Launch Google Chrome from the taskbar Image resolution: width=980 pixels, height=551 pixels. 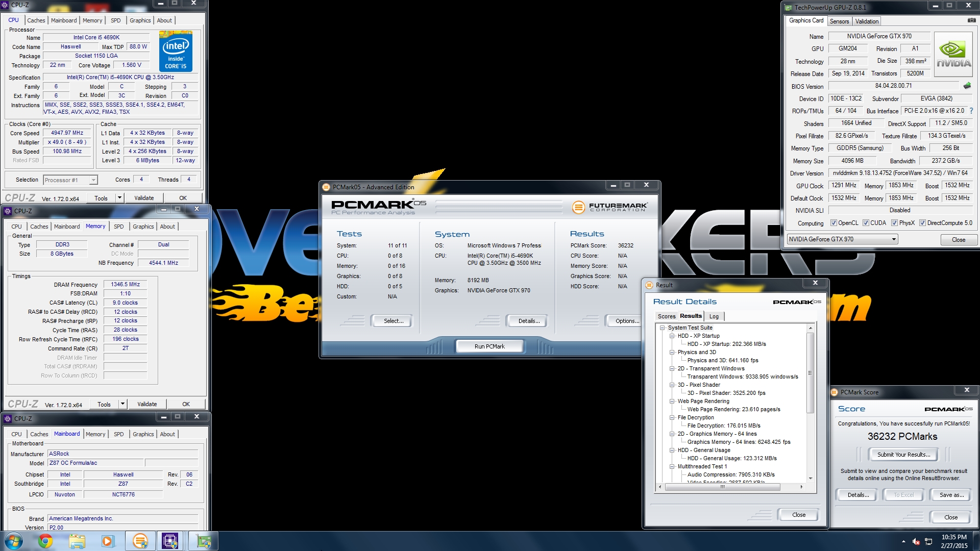click(45, 541)
